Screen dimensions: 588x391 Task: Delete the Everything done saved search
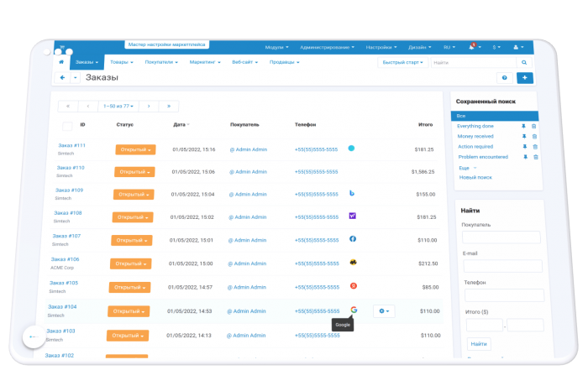[534, 126]
